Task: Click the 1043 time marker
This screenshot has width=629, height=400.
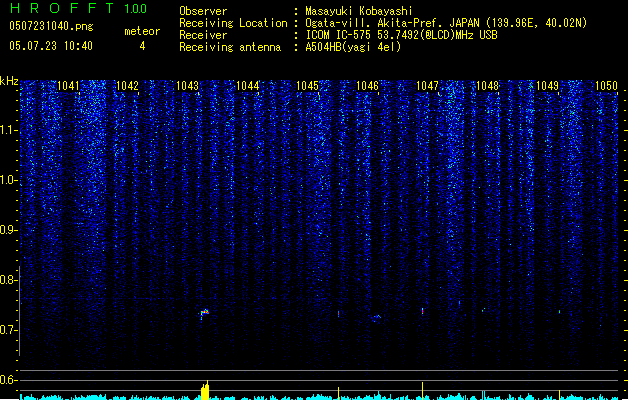Action: (187, 86)
